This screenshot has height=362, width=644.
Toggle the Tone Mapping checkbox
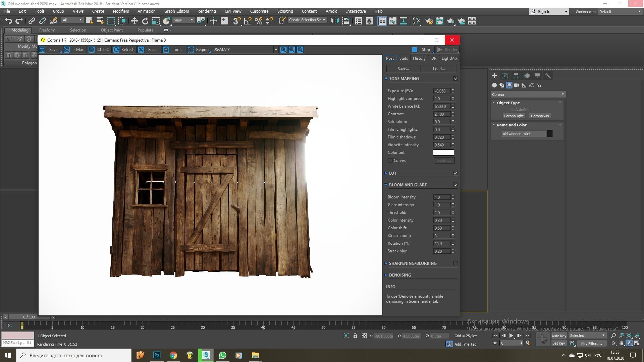[x=455, y=78]
